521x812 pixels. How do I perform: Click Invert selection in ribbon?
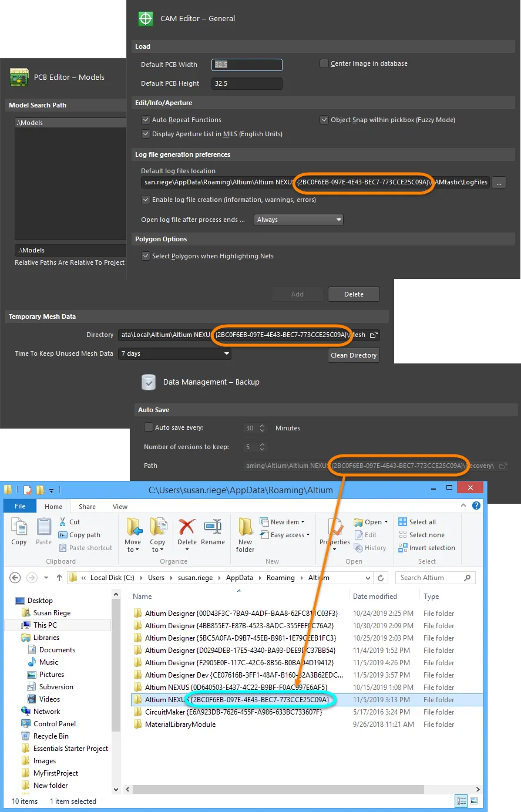(426, 548)
